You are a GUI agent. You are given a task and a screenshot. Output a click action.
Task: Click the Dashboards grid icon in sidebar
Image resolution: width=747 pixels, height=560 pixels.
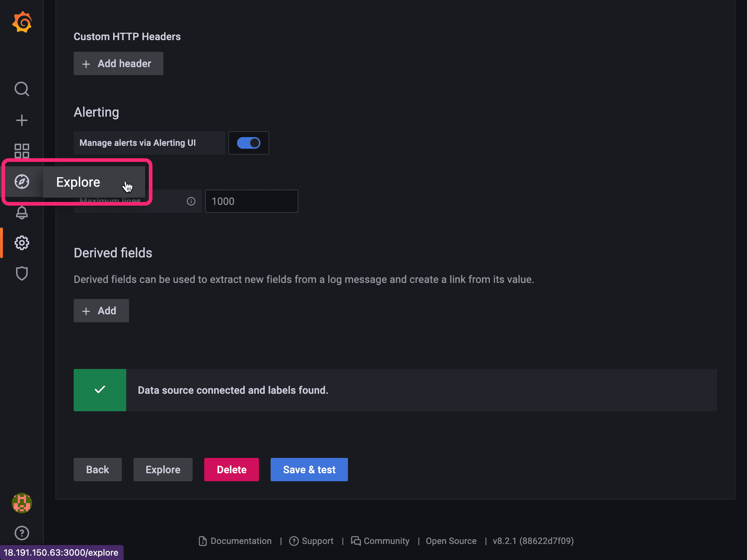click(22, 150)
